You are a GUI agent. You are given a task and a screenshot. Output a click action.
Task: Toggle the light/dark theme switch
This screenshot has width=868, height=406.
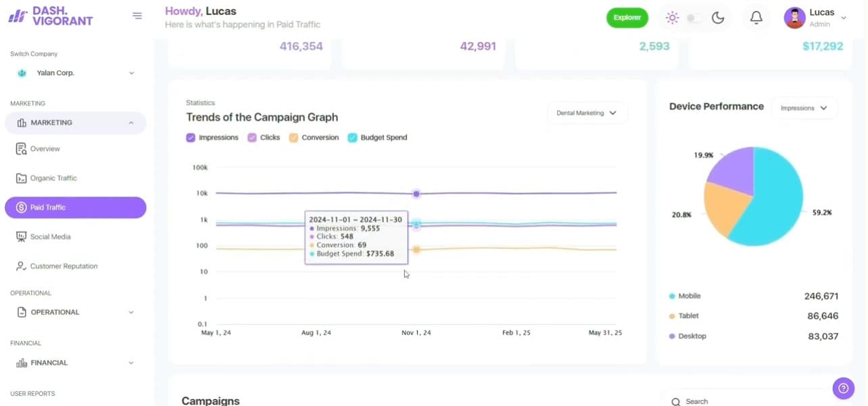tap(694, 18)
